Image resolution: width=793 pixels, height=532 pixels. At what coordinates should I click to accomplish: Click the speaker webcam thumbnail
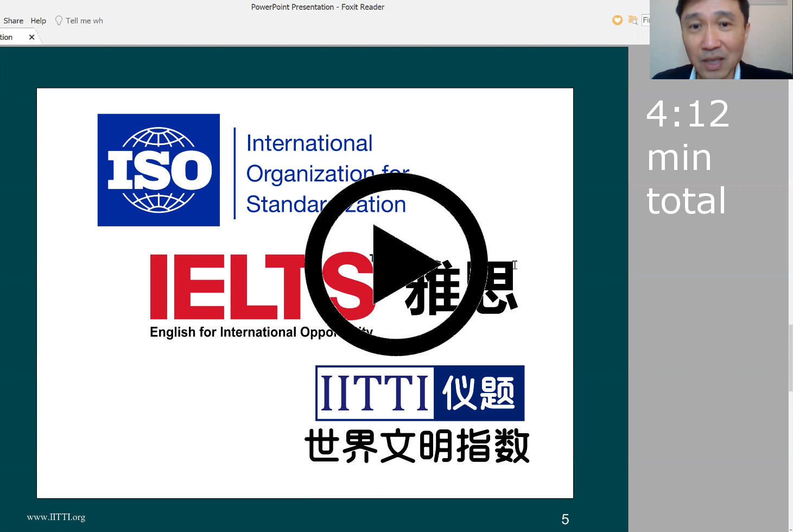click(721, 40)
